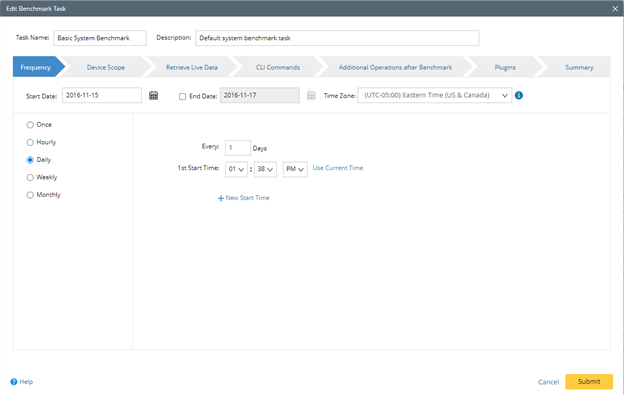The height and width of the screenshot is (395, 624).
Task: Click the End Date field
Action: [x=259, y=95]
